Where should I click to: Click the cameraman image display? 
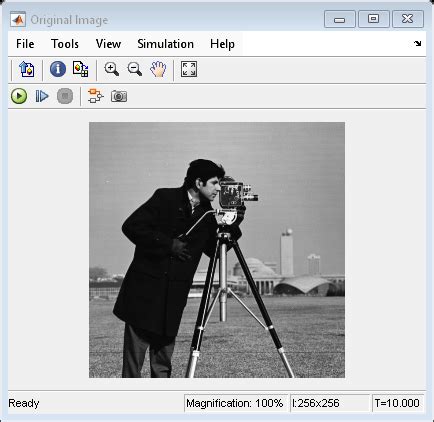coord(217,250)
